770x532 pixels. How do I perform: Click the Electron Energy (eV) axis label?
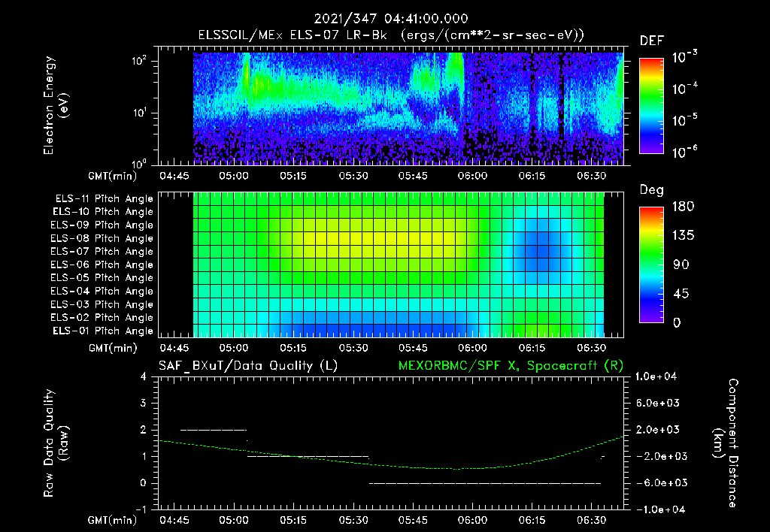pos(56,105)
